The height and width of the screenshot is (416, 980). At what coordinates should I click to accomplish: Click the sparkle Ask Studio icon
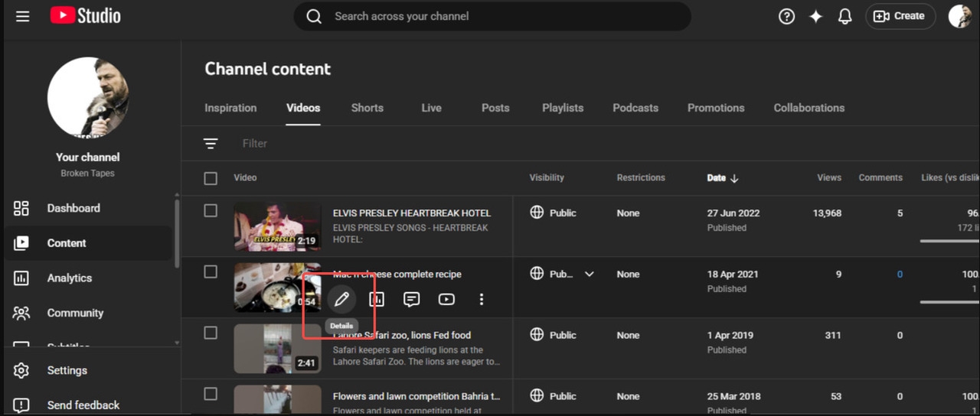click(x=816, y=16)
